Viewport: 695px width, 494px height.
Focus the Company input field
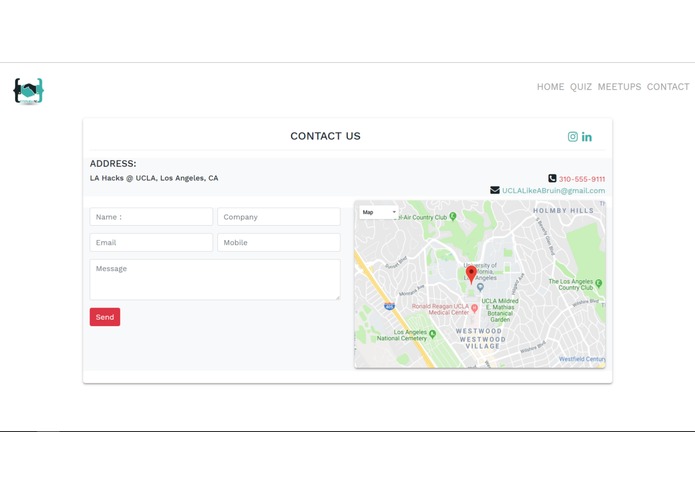pos(279,217)
